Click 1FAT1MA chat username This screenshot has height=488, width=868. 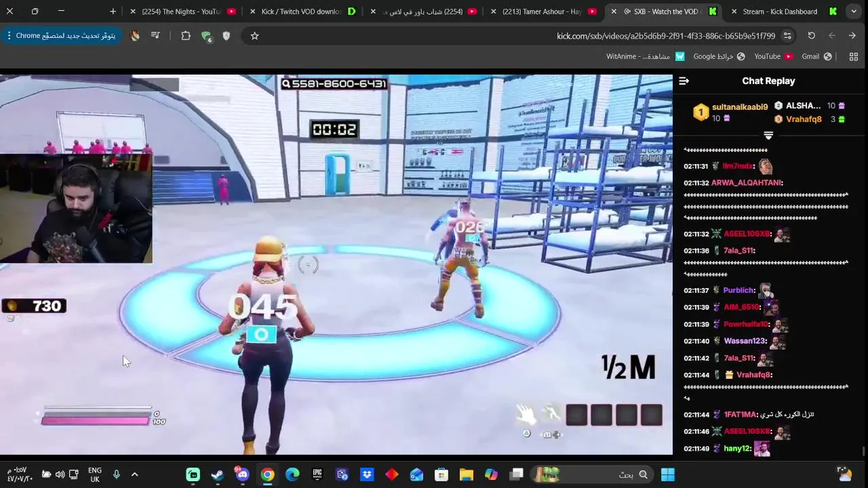pyautogui.click(x=740, y=414)
